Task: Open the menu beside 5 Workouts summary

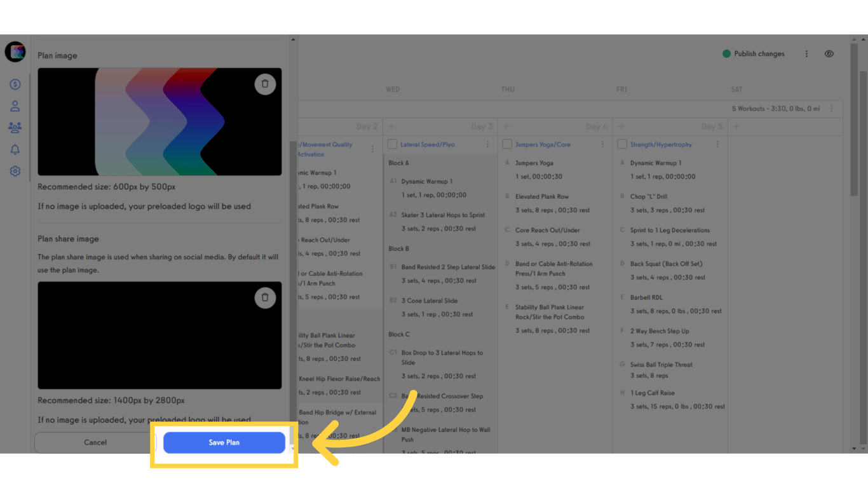Action: 831,109
